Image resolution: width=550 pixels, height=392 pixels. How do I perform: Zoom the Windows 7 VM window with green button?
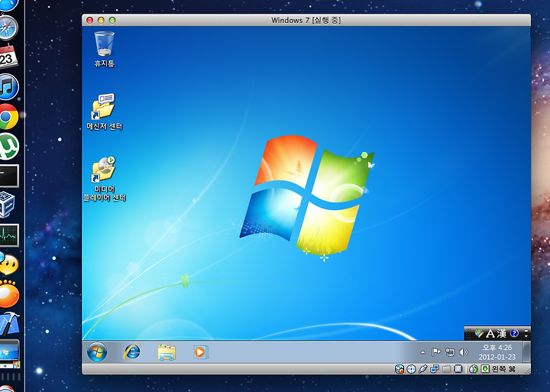click(x=112, y=20)
